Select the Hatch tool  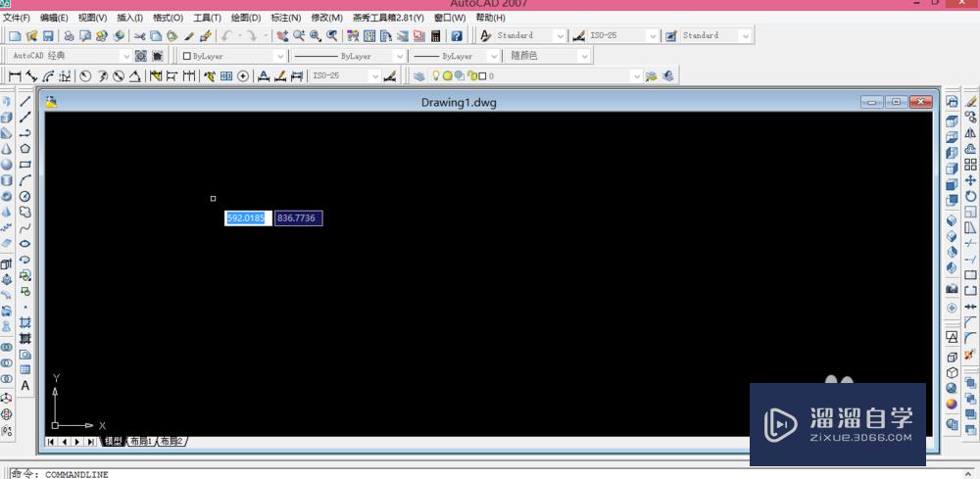click(25, 323)
